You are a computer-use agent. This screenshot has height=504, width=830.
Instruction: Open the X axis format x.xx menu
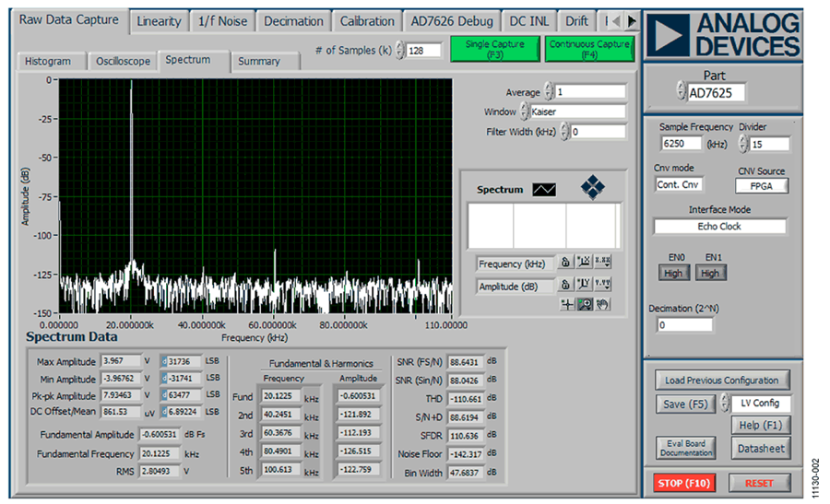coord(602,262)
